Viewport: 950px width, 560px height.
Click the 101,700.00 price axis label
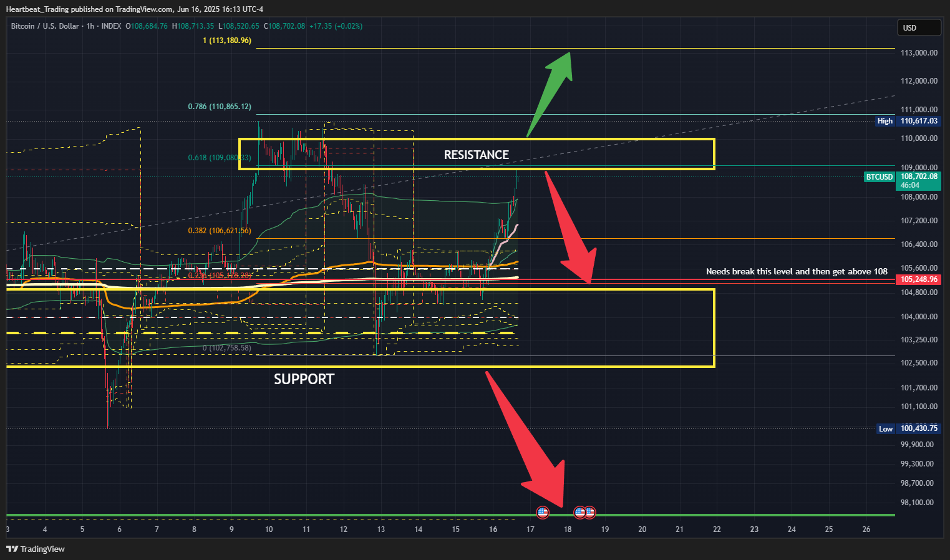coord(919,388)
